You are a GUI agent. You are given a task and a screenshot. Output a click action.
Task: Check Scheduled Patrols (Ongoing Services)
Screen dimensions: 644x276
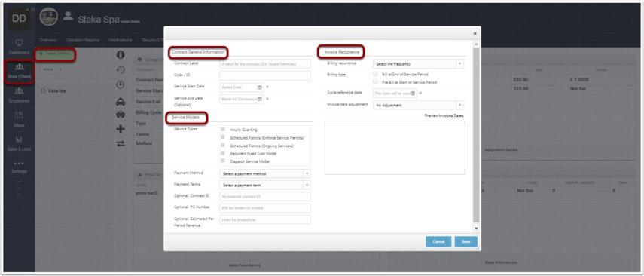pos(223,145)
